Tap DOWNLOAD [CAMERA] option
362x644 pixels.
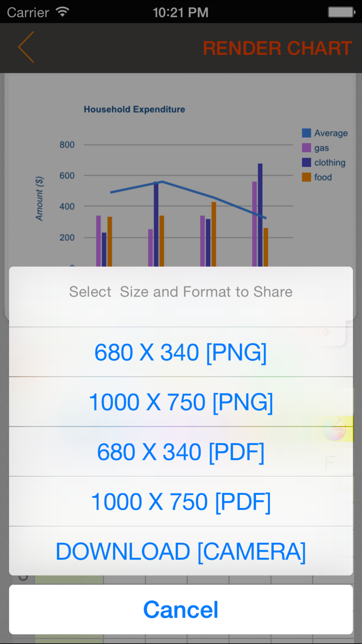[181, 551]
